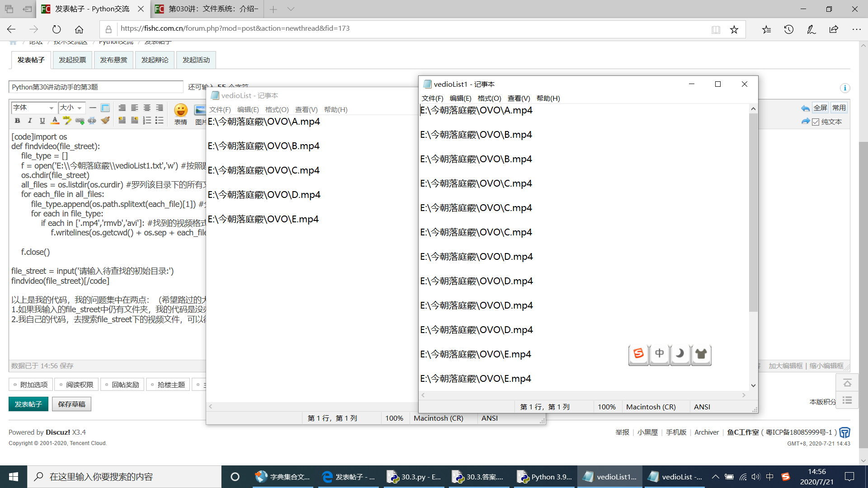Click the clear formatting brush icon
This screenshot has height=488, width=868.
point(105,120)
